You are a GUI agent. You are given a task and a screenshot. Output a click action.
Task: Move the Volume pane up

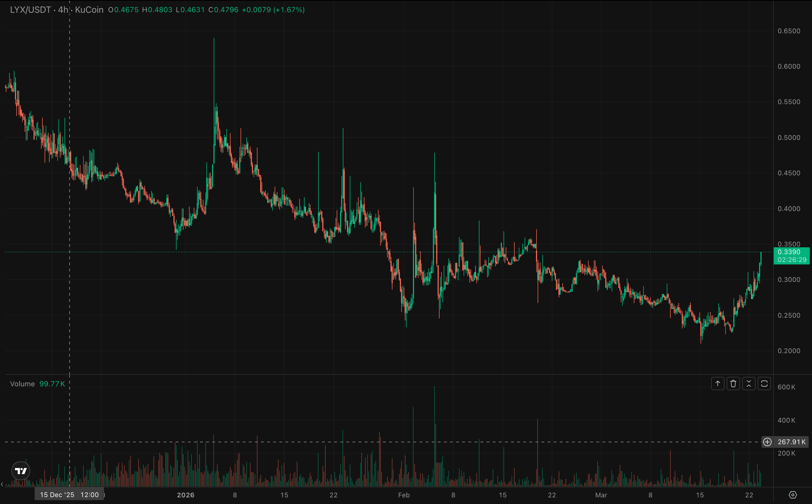pos(717,384)
